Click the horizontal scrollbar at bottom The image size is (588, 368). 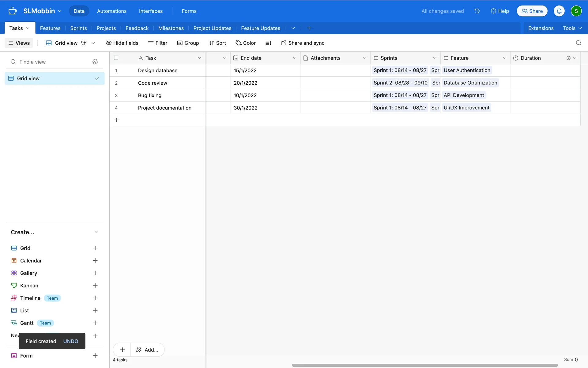(x=424, y=365)
